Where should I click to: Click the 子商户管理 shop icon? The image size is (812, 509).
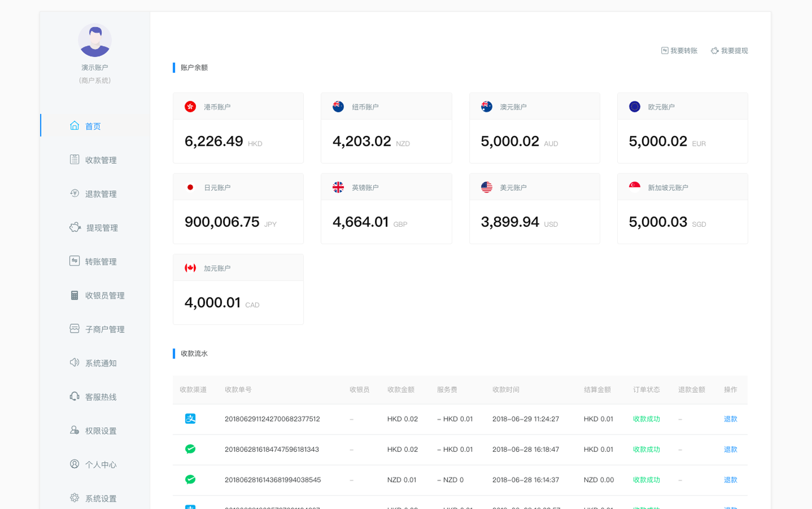(x=75, y=328)
